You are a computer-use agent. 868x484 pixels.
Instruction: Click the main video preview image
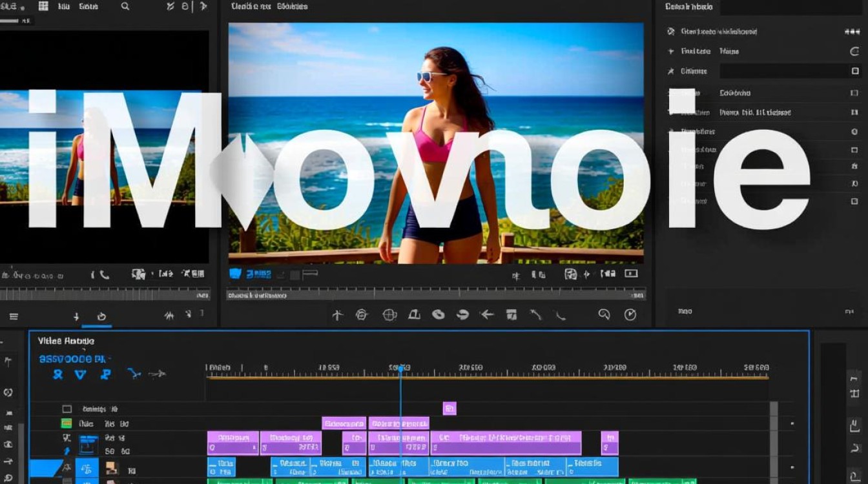(x=436, y=143)
